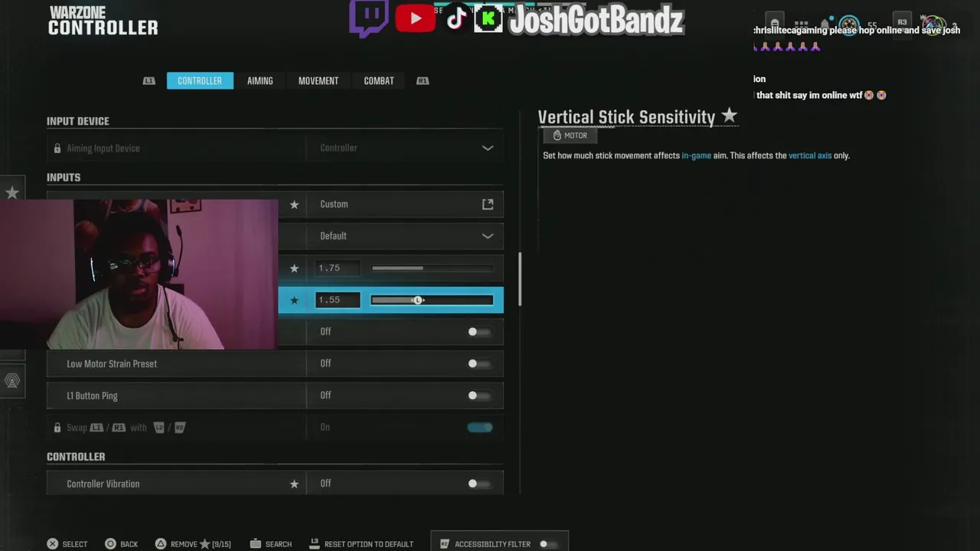Unfavorite the Controller Vibration star
This screenshot has width=980, height=551.
[294, 484]
